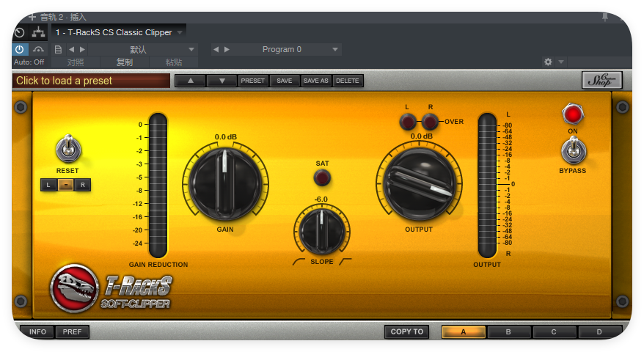The height and width of the screenshot is (352, 644).
Task: Click the OUTPUT 0.0 dB value
Action: coord(422,136)
